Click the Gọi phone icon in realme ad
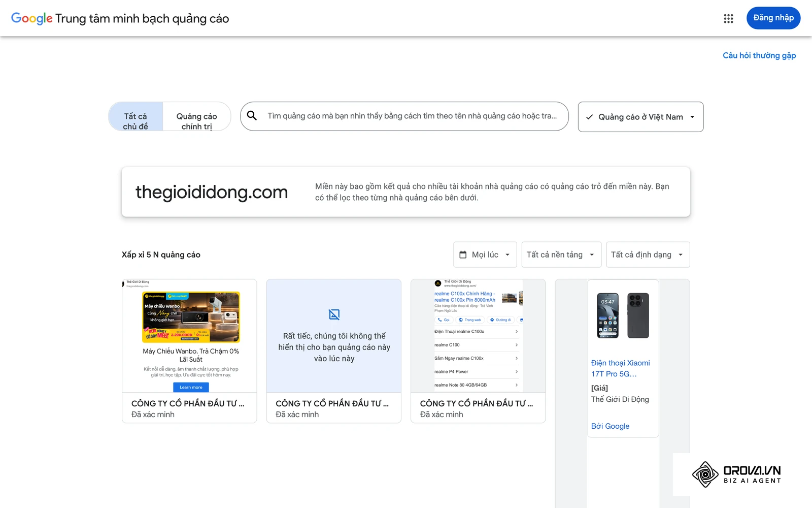 coord(440,320)
